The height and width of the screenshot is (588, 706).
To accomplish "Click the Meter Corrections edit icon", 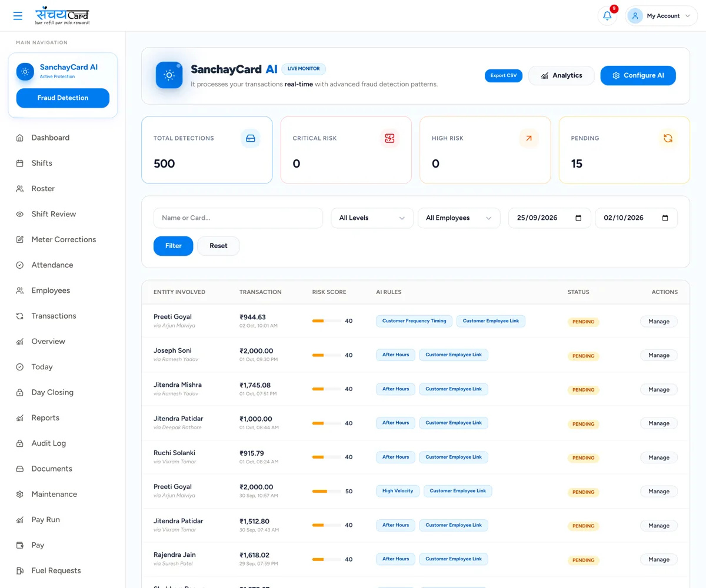I will coord(19,240).
